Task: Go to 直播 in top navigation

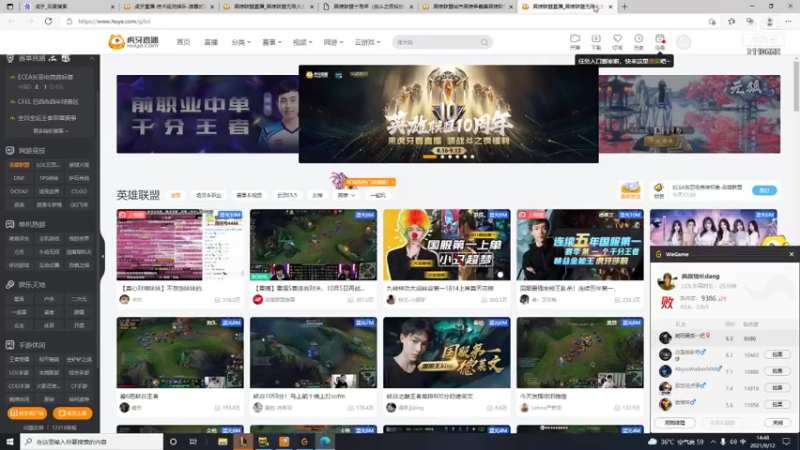Action: (211, 42)
